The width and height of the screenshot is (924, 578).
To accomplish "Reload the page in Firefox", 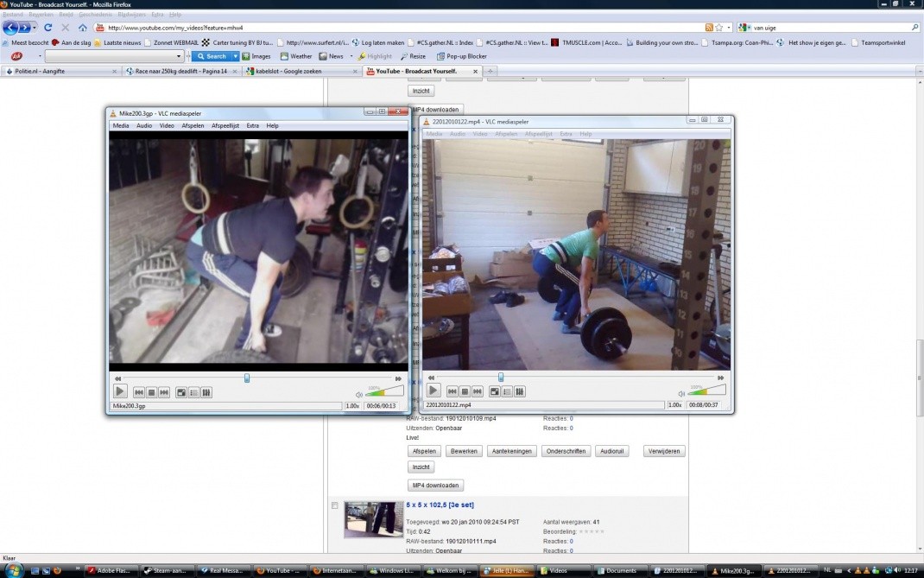I will tap(48, 28).
